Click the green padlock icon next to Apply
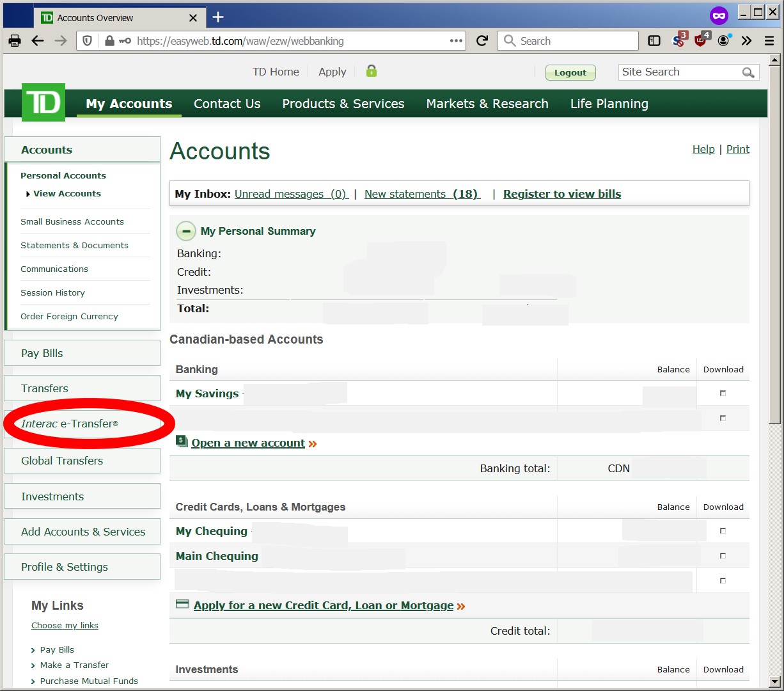Image resolution: width=784 pixels, height=691 pixels. tap(371, 72)
